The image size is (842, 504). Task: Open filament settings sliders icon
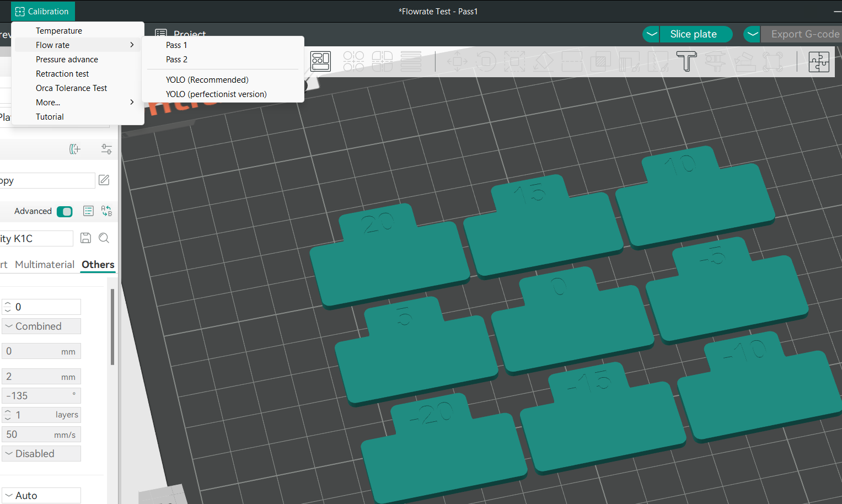click(x=106, y=149)
